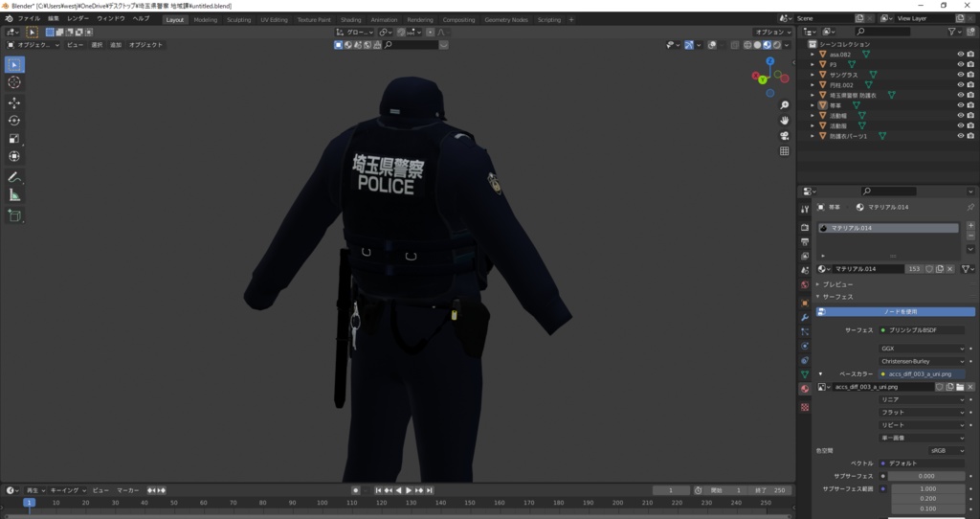Viewport: 980px width, 519px height.
Task: Activate the Rotate tool
Action: 14,121
